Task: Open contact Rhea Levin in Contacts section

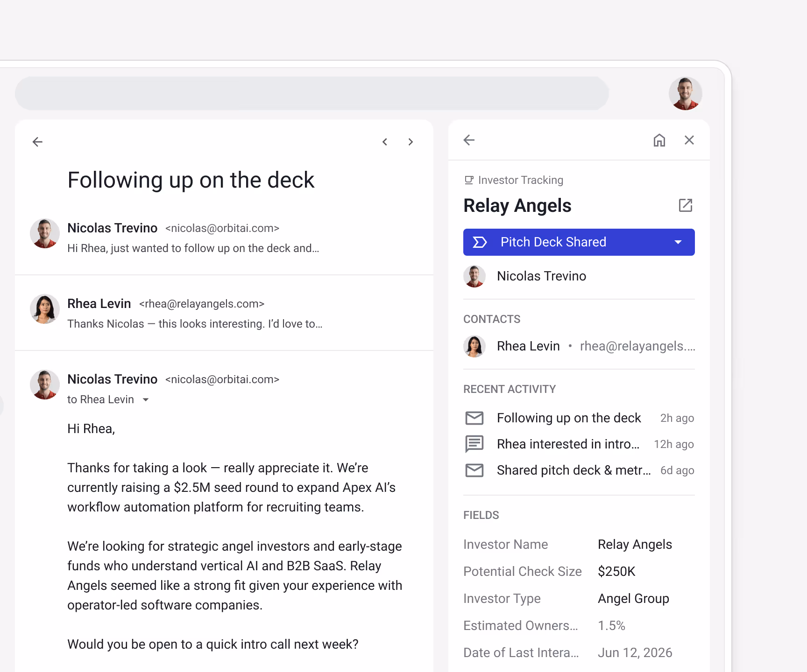Action: (528, 346)
